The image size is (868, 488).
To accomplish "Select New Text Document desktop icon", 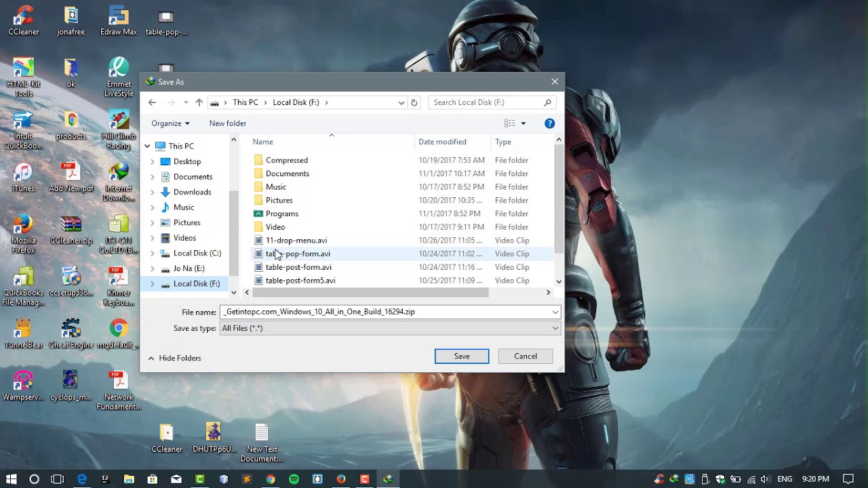I will pyautogui.click(x=262, y=443).
